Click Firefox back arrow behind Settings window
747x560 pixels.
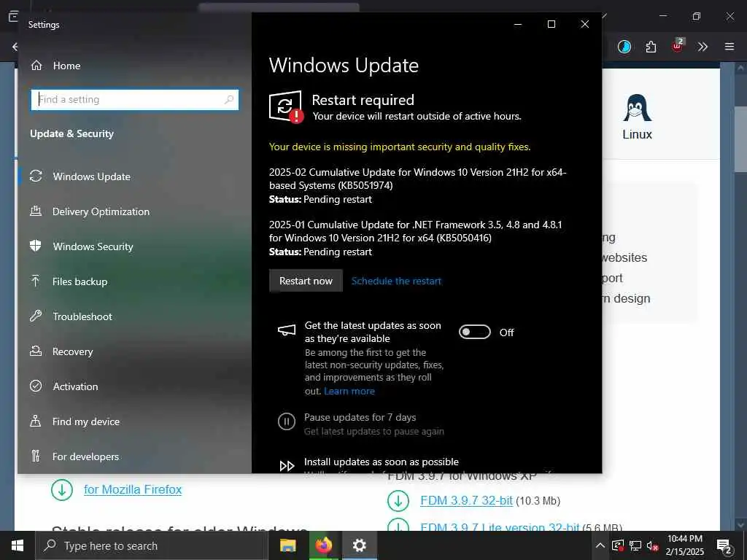coord(15,47)
